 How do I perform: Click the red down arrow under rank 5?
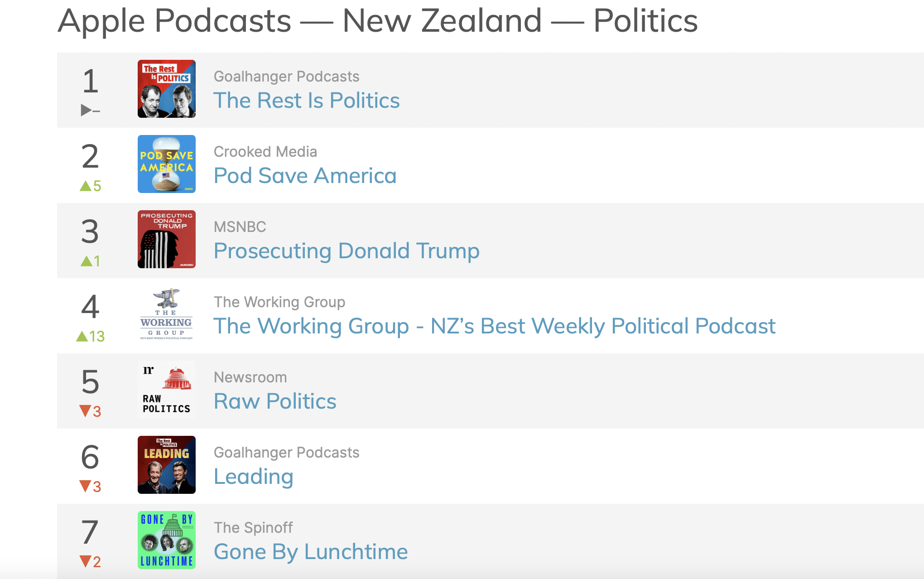85,411
